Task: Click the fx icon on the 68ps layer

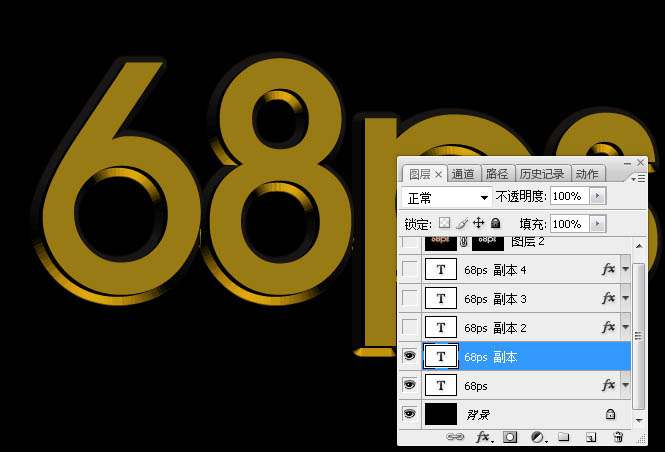Action: pos(608,385)
